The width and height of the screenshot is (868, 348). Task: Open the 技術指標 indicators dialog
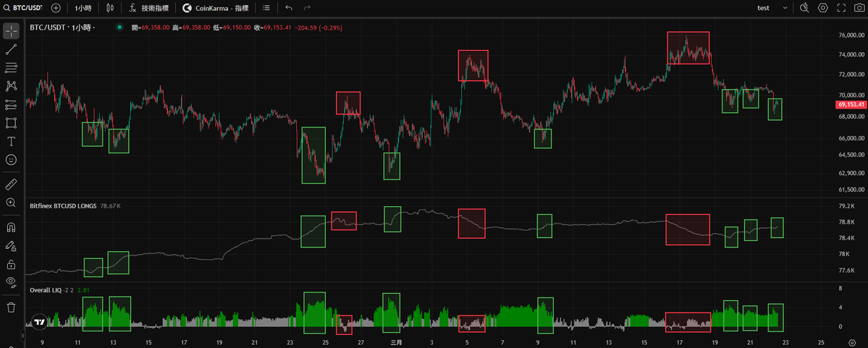point(149,8)
